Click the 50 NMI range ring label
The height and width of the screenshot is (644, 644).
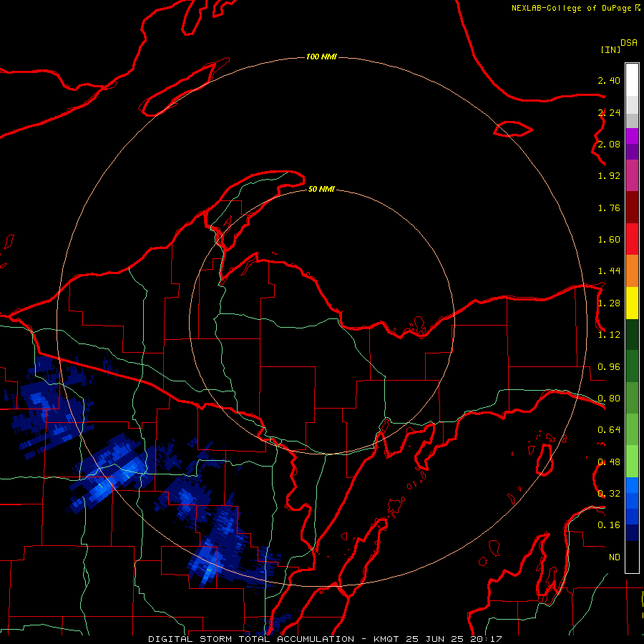321,189
